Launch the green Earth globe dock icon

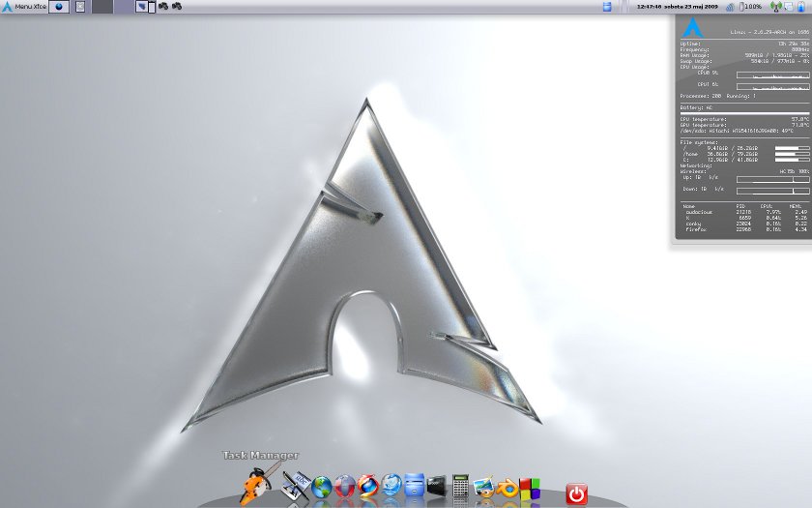[321, 488]
